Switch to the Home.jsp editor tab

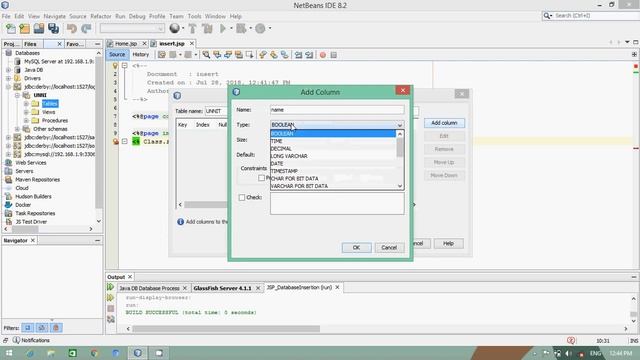(x=126, y=43)
